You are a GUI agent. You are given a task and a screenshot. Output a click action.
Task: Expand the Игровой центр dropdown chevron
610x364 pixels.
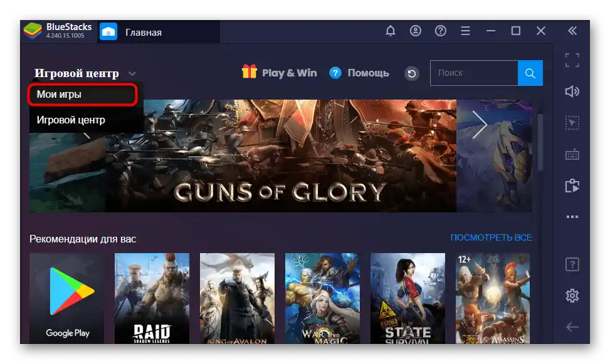[132, 73]
